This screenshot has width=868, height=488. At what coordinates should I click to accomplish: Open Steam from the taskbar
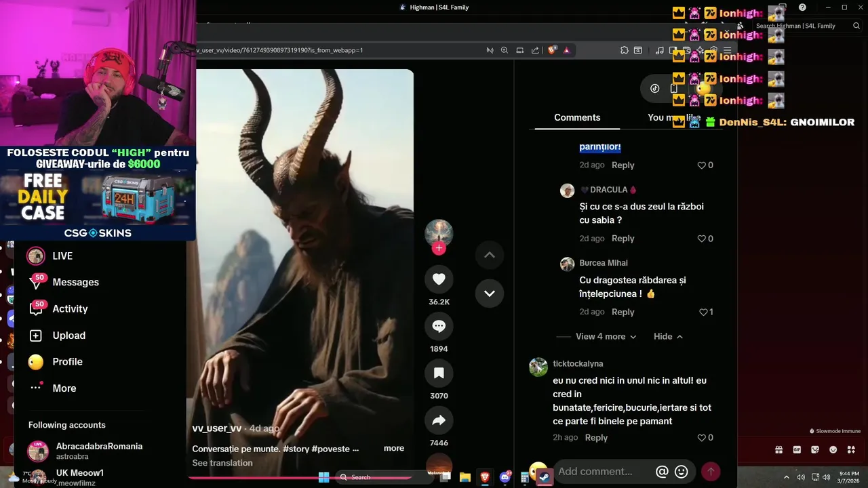point(544,477)
